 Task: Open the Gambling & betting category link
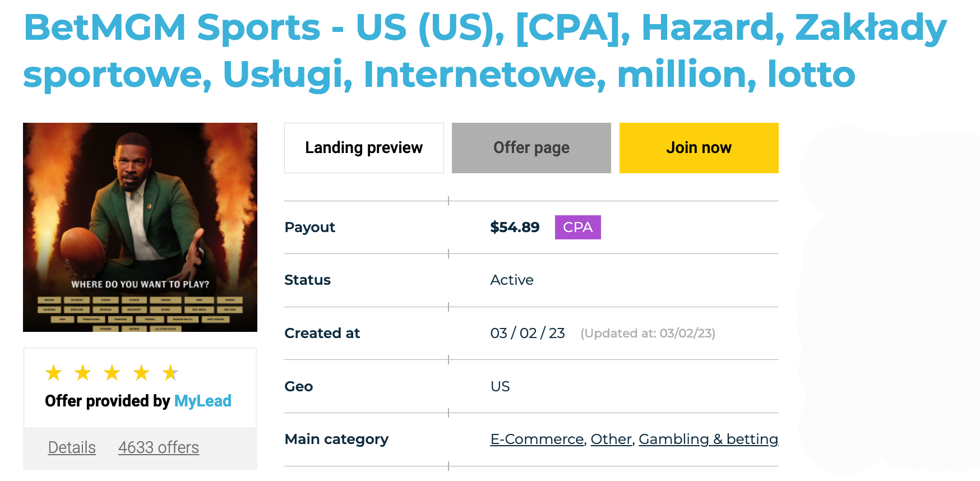[x=709, y=439]
